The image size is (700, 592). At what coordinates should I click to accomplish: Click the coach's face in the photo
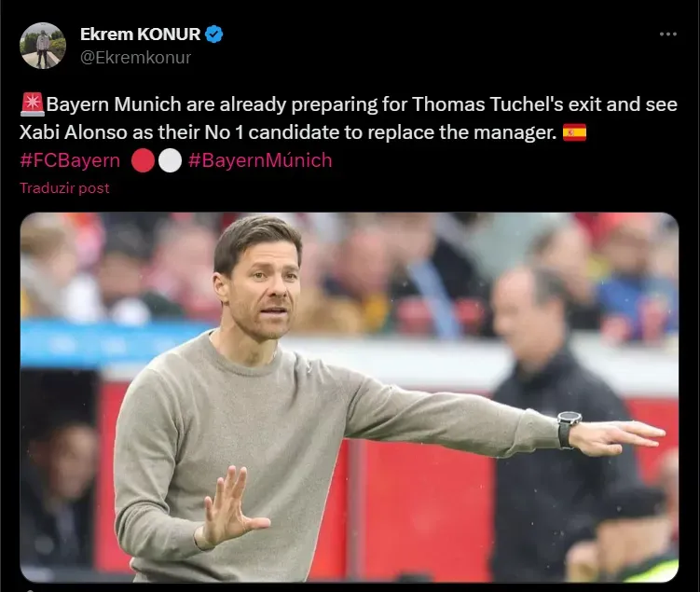click(264, 288)
